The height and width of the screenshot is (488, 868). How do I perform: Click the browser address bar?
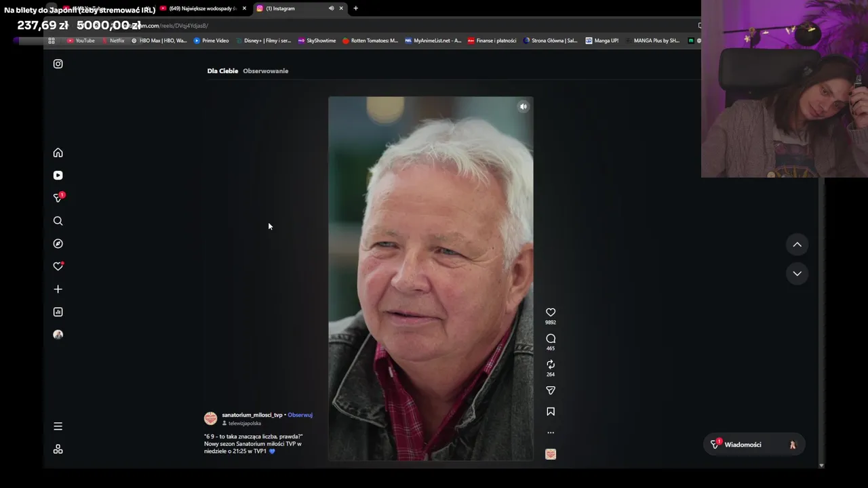(x=407, y=26)
